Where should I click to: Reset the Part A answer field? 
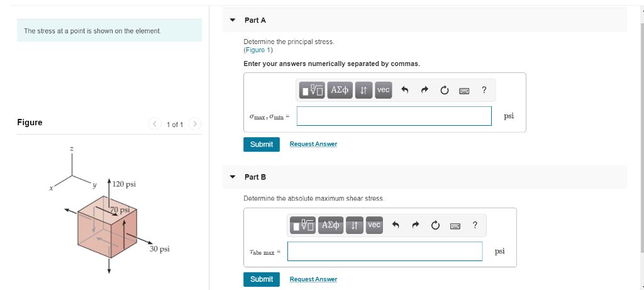tap(444, 90)
